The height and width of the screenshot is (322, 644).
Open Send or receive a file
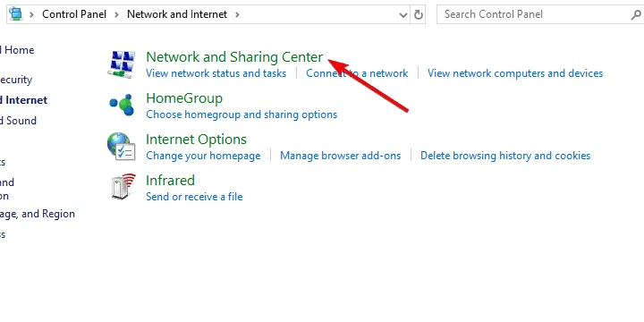point(194,197)
